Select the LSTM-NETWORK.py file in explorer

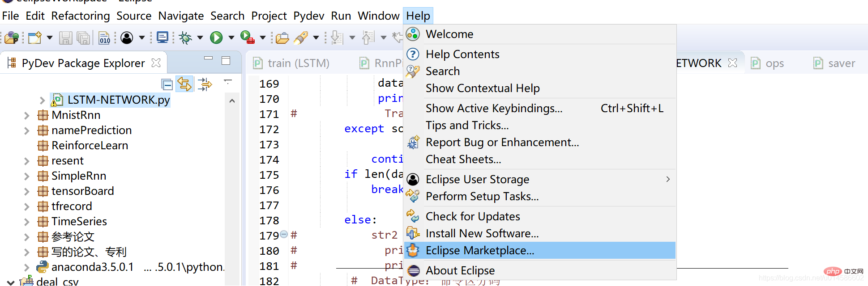pyautogui.click(x=118, y=100)
